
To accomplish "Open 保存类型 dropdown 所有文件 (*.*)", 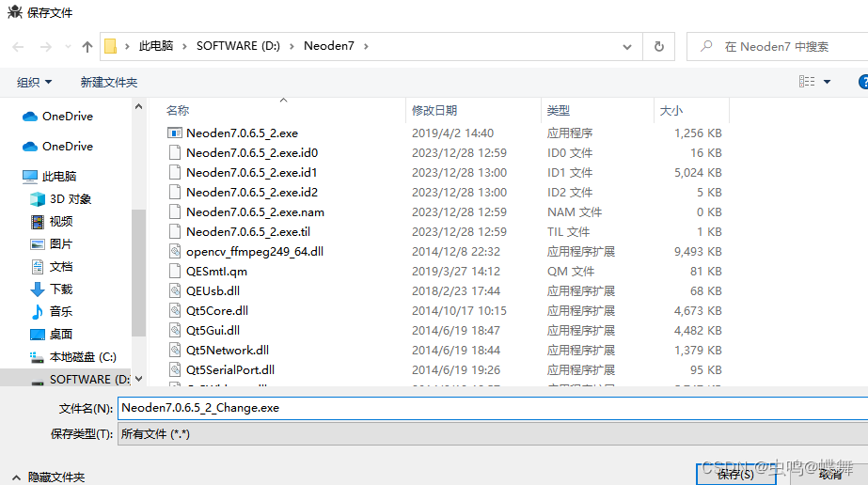I will coord(493,434).
